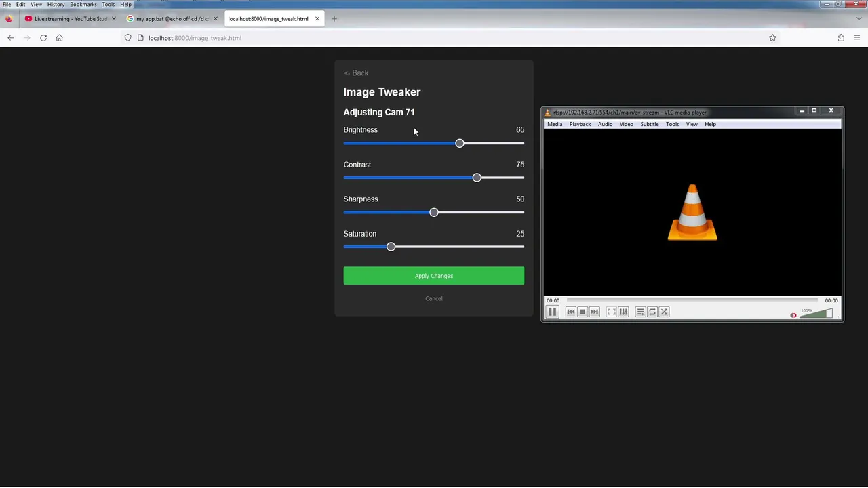Close the 'my app.bat' search tab
Screen dimensions: 868x488
click(216, 19)
